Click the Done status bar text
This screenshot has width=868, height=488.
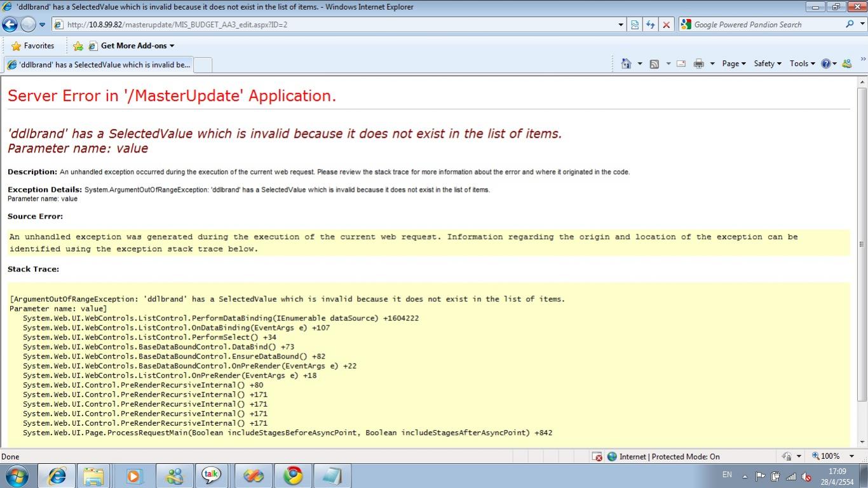point(10,456)
